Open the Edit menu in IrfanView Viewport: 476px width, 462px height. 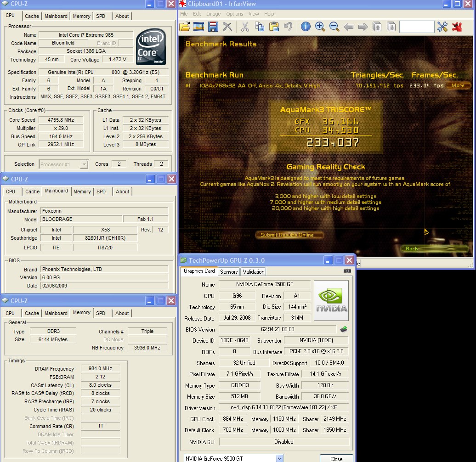[x=197, y=14]
